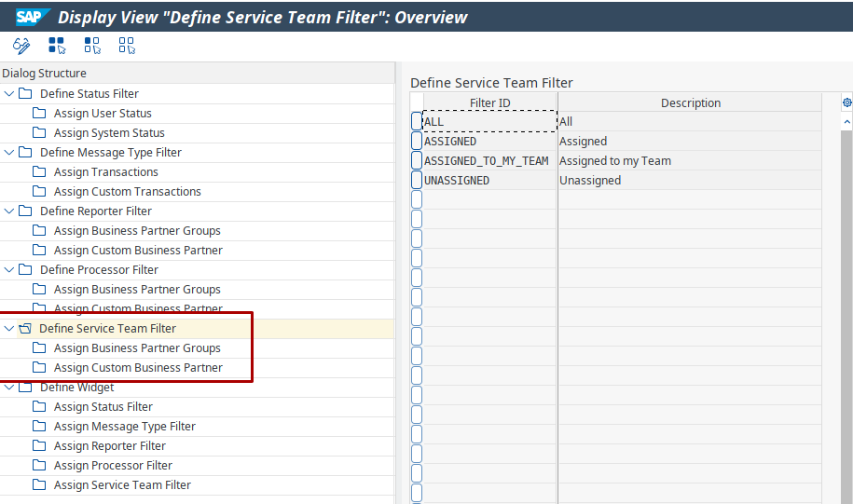Click the Assigned description cell
This screenshot has height=504, width=853.
click(x=583, y=142)
